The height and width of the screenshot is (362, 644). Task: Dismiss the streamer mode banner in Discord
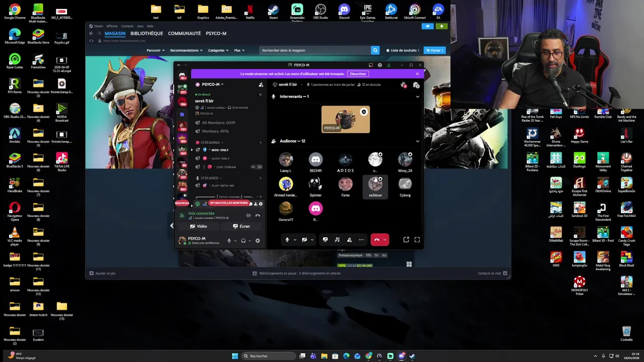417,74
